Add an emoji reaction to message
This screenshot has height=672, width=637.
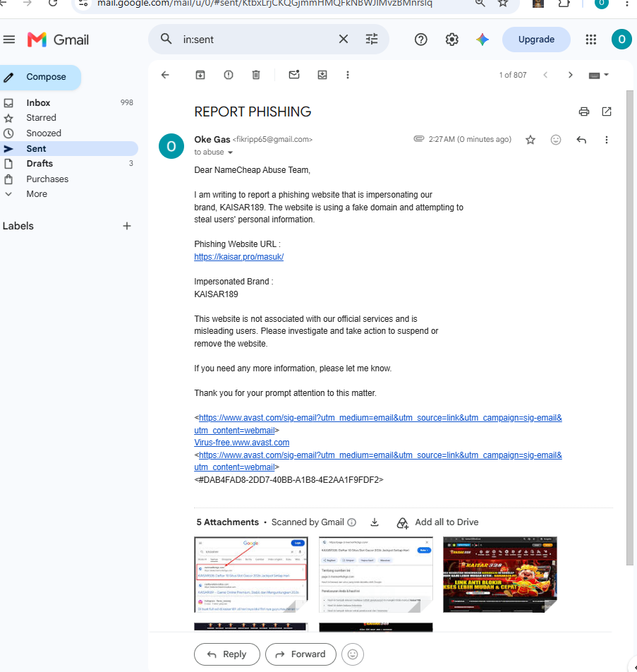[556, 140]
